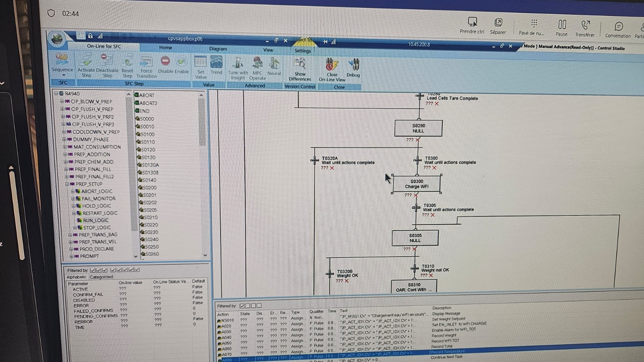Screen dimensions: 644x362
Task: Open the Sequence dropdown in the ribbon
Action: (62, 74)
